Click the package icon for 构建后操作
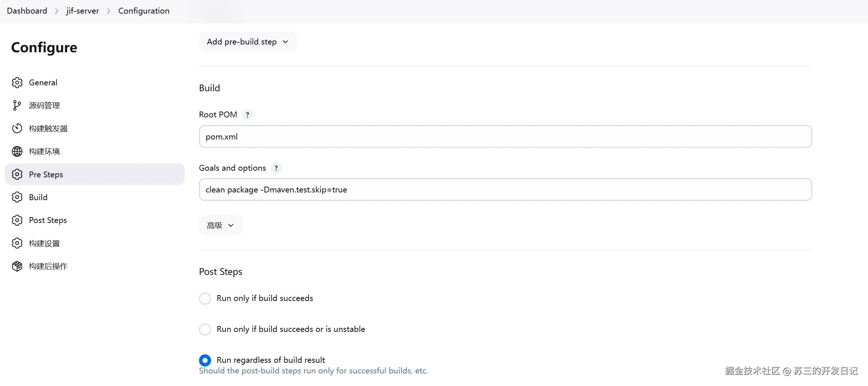Image resolution: width=868 pixels, height=386 pixels. [x=17, y=266]
